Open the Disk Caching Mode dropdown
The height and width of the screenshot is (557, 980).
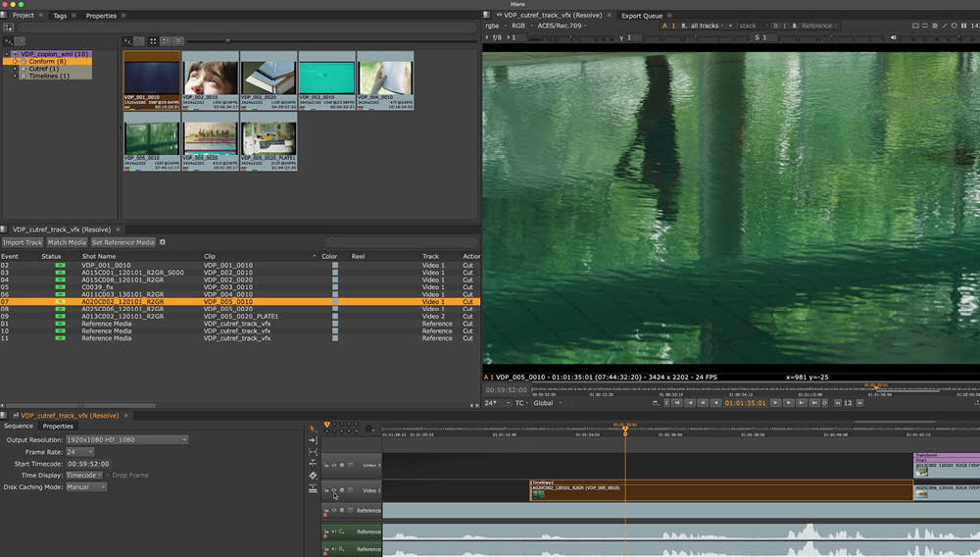click(x=84, y=486)
